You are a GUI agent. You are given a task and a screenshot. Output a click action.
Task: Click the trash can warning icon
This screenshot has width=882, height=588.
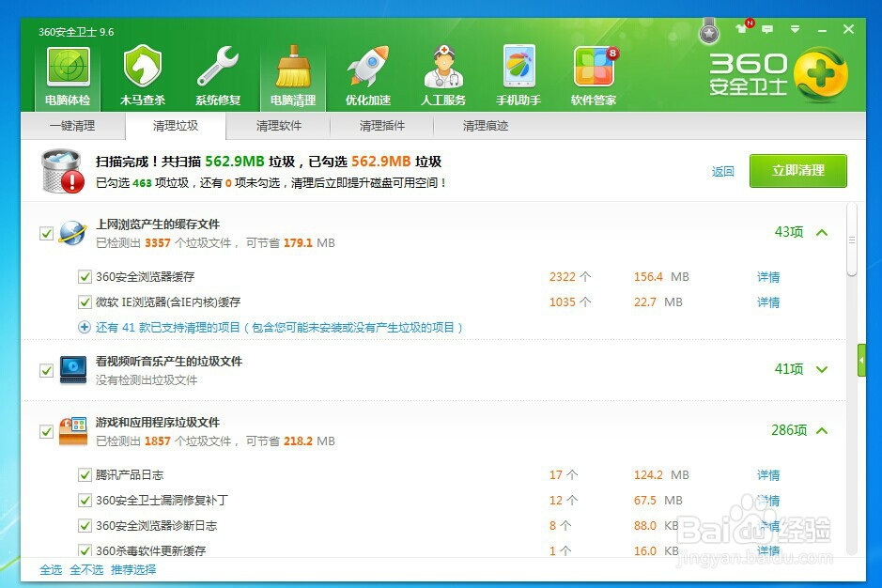pos(63,171)
